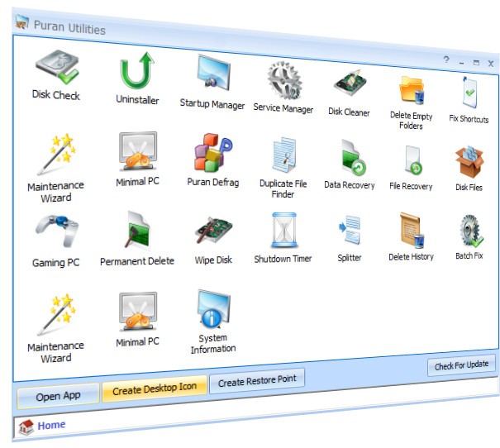The image size is (500, 448).
Task: Select the Batch Fix gear icon
Action: [x=471, y=231]
